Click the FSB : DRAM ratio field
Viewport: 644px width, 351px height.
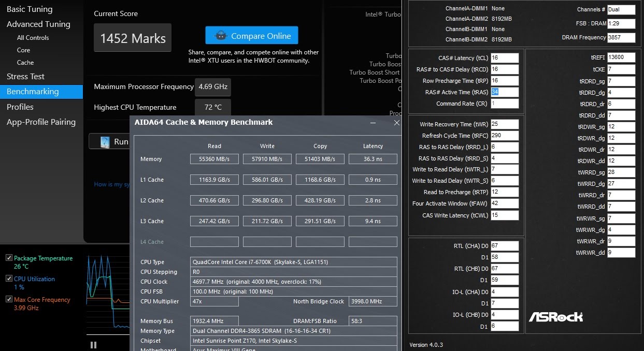pos(621,23)
